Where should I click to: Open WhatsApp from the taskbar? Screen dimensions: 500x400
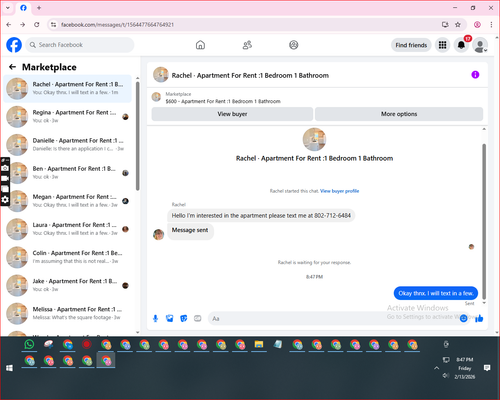coord(29,344)
